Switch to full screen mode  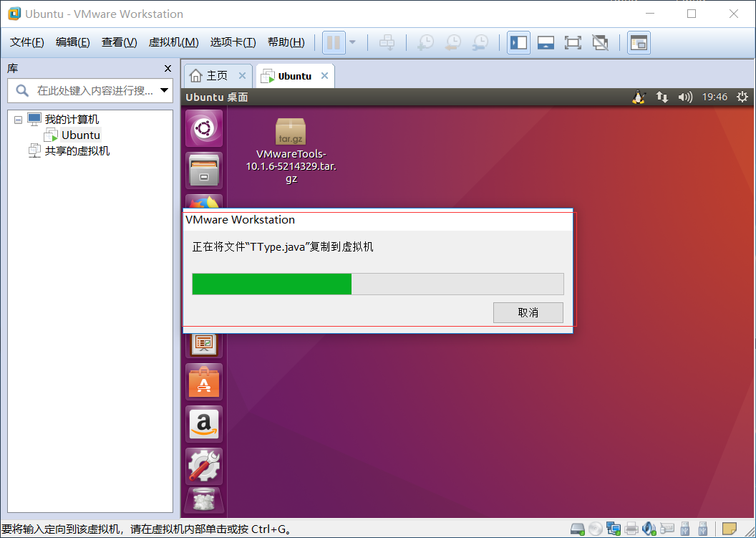tap(573, 42)
